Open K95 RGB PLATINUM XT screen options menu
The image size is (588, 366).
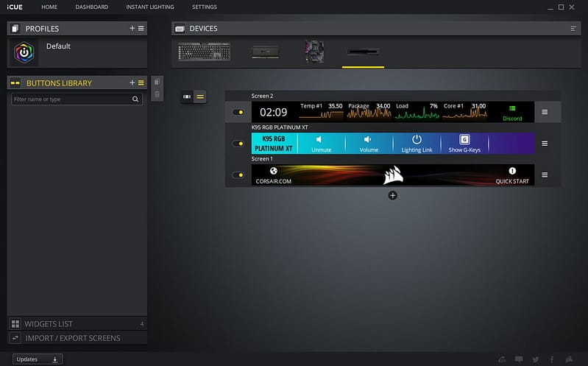[545, 144]
